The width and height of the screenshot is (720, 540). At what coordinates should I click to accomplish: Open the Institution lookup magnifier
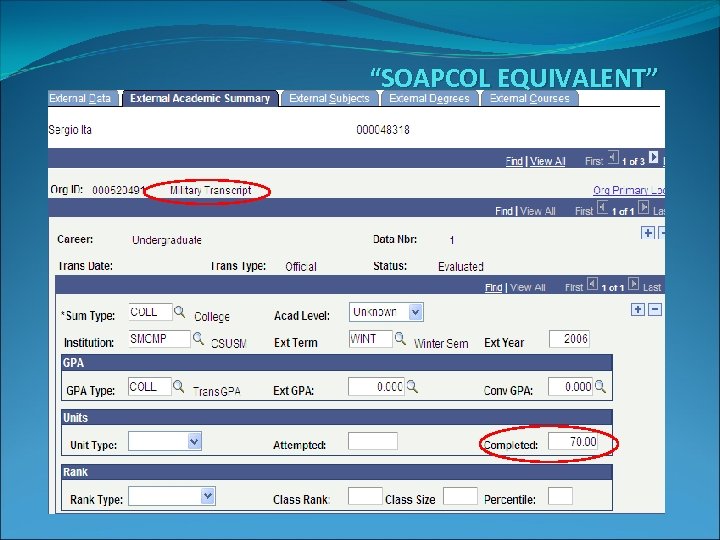tap(198, 339)
